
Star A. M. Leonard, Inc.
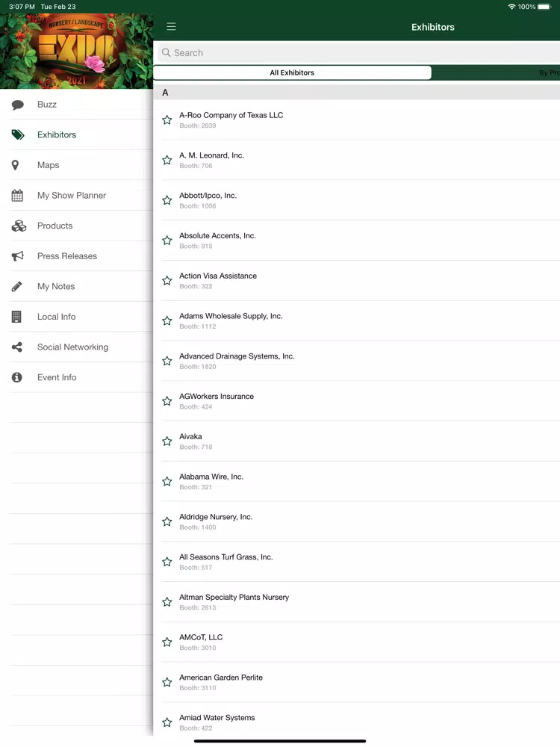[x=167, y=160]
